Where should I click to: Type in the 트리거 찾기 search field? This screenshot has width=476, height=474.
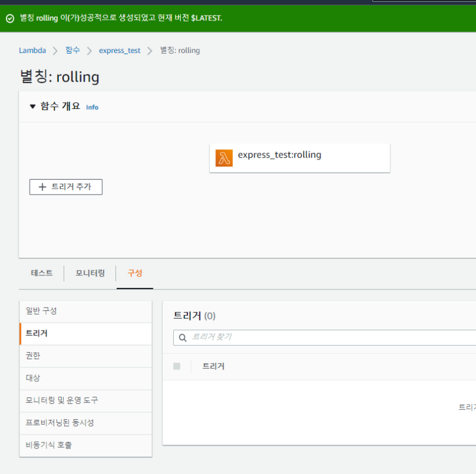click(x=327, y=338)
